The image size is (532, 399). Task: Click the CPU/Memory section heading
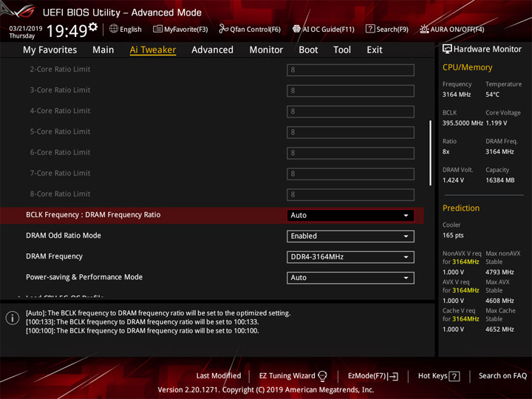coord(467,67)
